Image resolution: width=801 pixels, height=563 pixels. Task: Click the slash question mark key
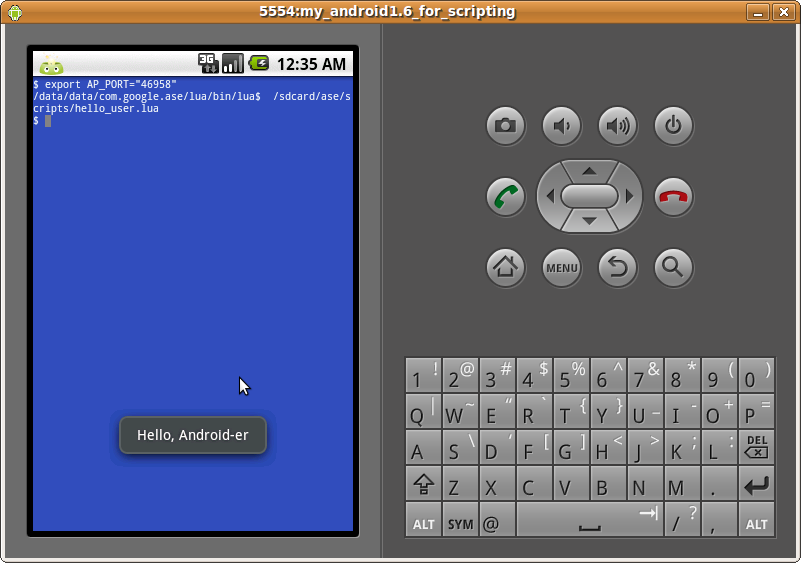point(682,519)
